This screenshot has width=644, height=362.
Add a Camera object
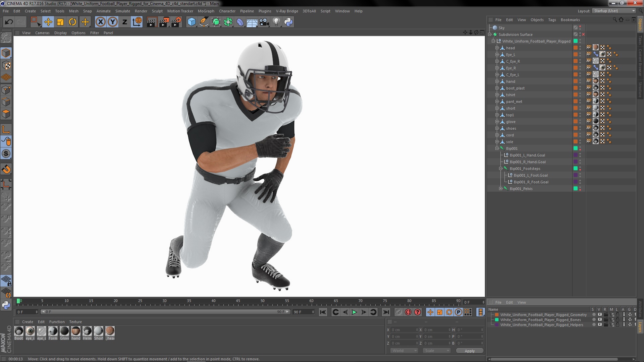click(x=264, y=22)
